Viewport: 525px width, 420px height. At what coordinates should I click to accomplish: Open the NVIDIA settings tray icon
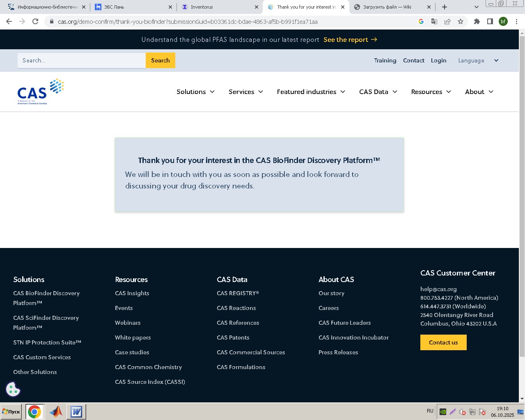pos(443,411)
